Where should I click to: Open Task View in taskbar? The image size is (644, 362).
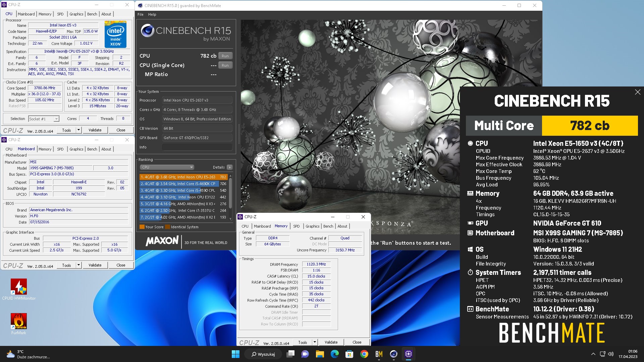(x=290, y=354)
